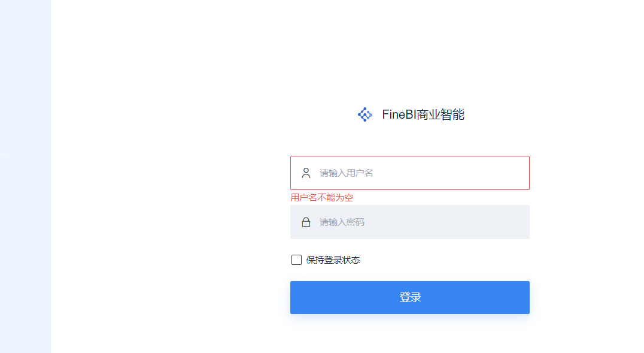Click the 请输入用户名 placeholder text
The width and height of the screenshot is (644, 353).
pyautogui.click(x=346, y=173)
